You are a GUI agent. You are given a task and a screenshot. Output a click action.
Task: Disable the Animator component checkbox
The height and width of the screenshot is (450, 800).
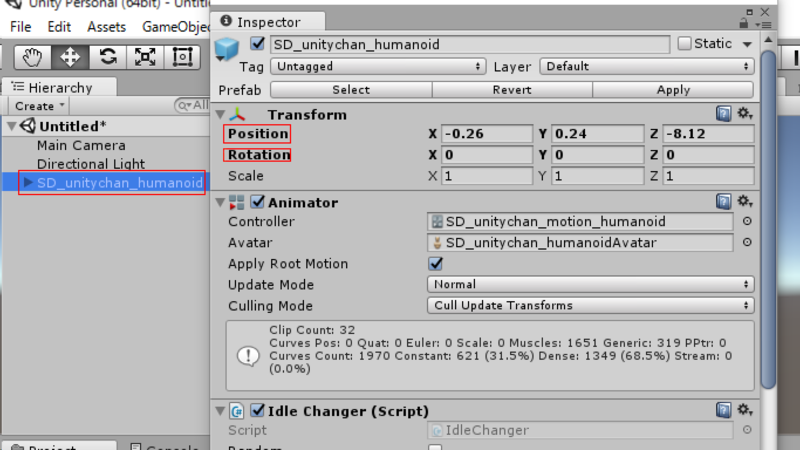pos(258,202)
